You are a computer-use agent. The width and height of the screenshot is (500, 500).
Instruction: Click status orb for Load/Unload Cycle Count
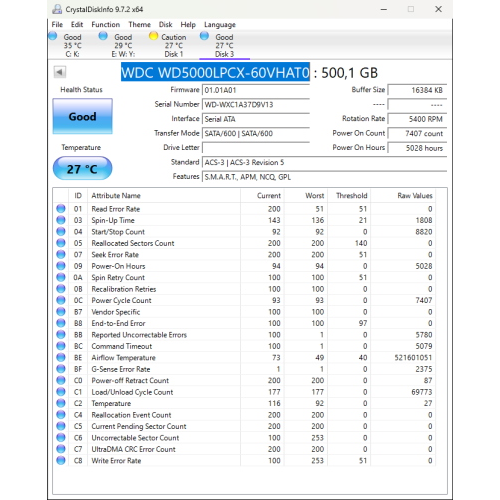(x=61, y=392)
